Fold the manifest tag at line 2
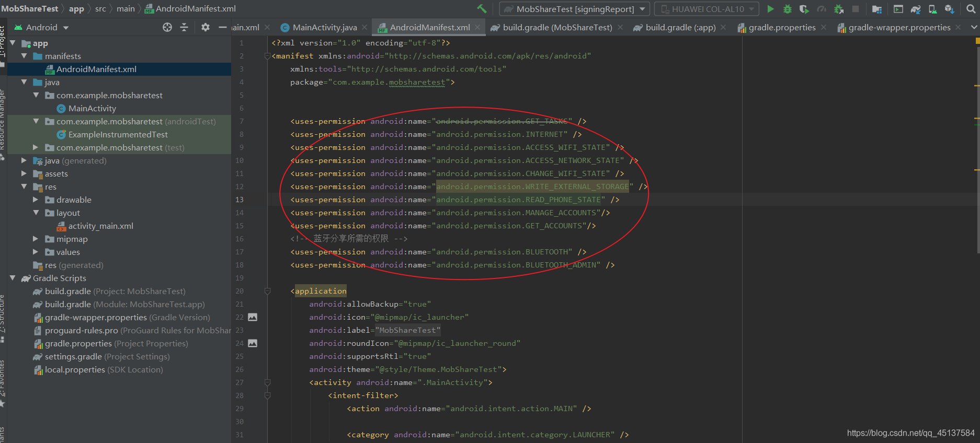This screenshot has height=443, width=980. pyautogui.click(x=267, y=56)
